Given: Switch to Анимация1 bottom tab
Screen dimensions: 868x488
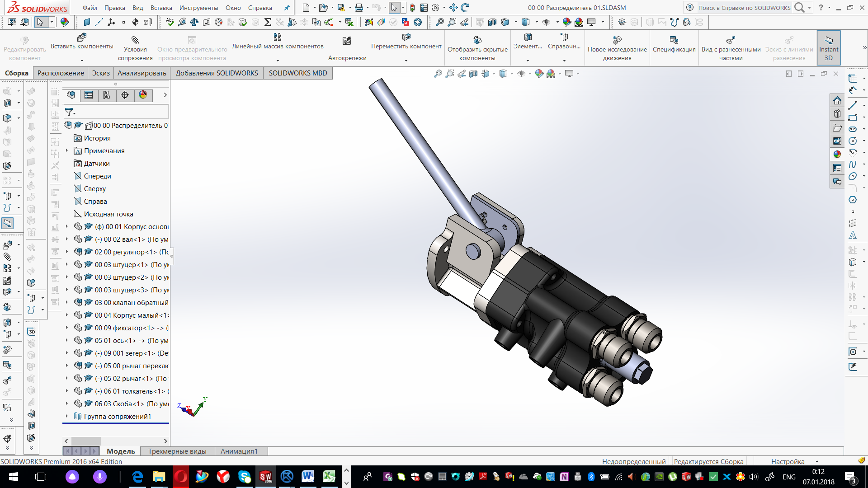Looking at the screenshot, I should pos(239,451).
